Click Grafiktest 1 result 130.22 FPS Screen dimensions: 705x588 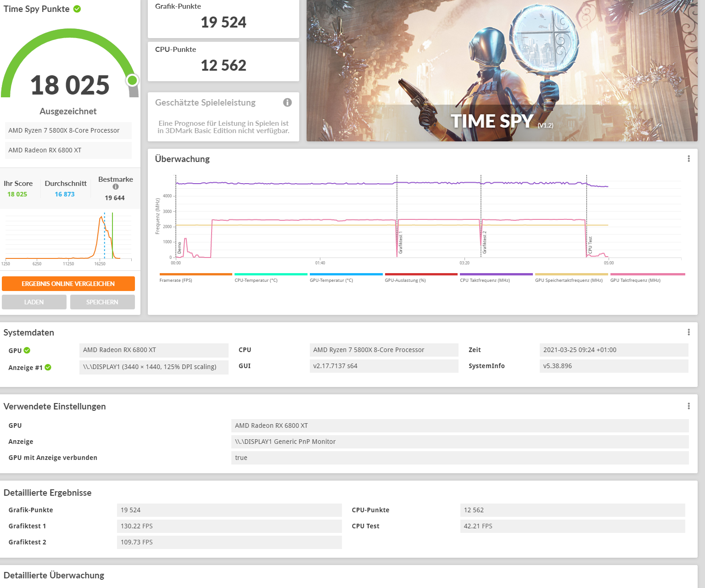(x=229, y=526)
